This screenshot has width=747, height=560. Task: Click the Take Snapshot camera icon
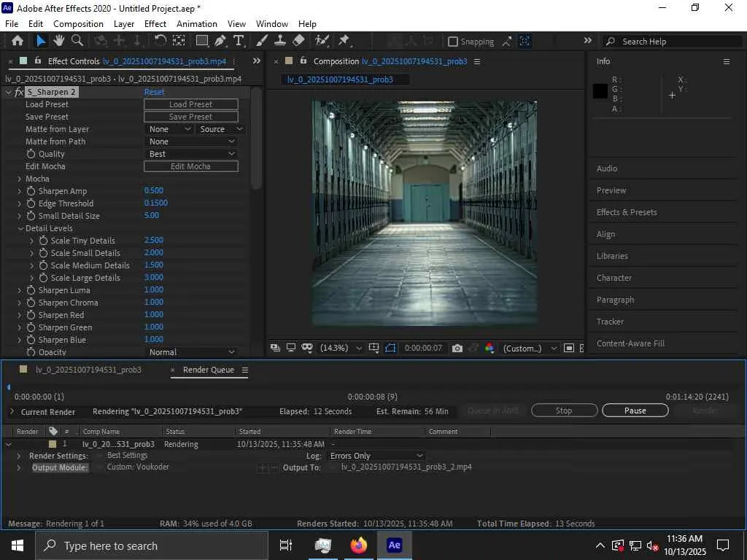pos(457,349)
